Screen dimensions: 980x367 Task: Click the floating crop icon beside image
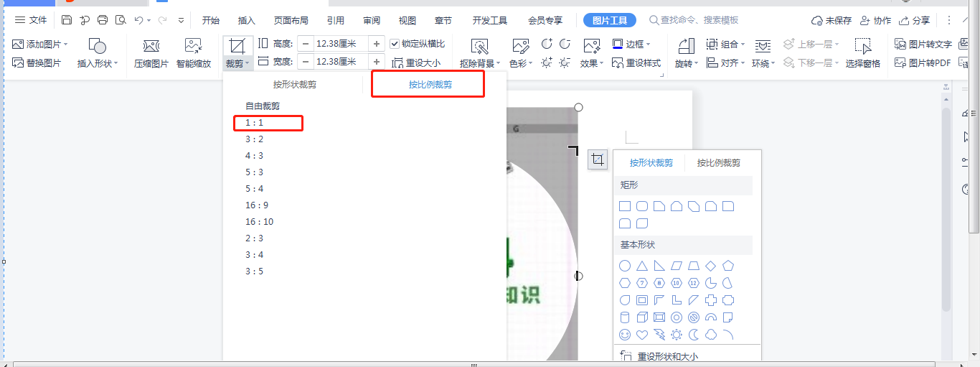[598, 159]
